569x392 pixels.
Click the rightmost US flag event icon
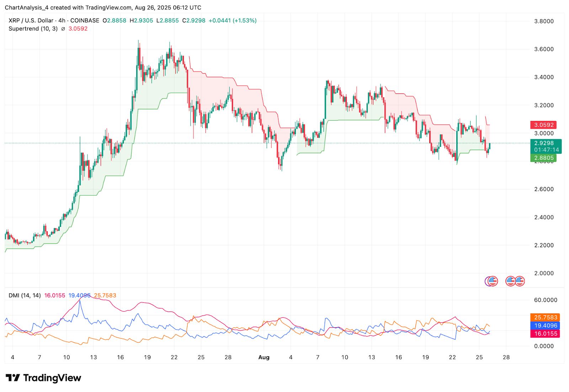(520, 281)
